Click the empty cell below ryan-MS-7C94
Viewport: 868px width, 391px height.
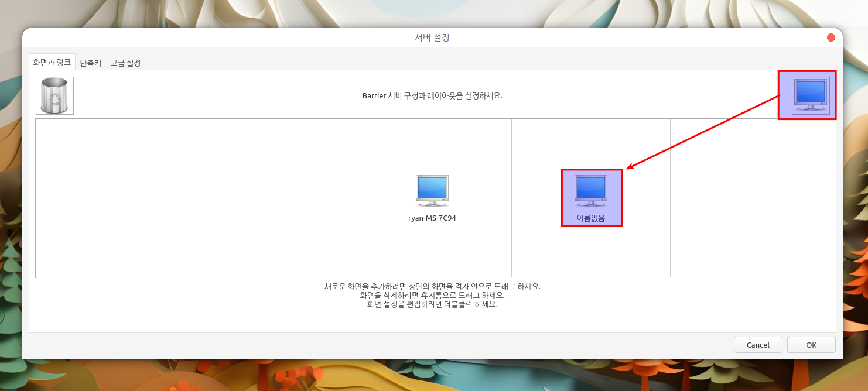coord(432,251)
